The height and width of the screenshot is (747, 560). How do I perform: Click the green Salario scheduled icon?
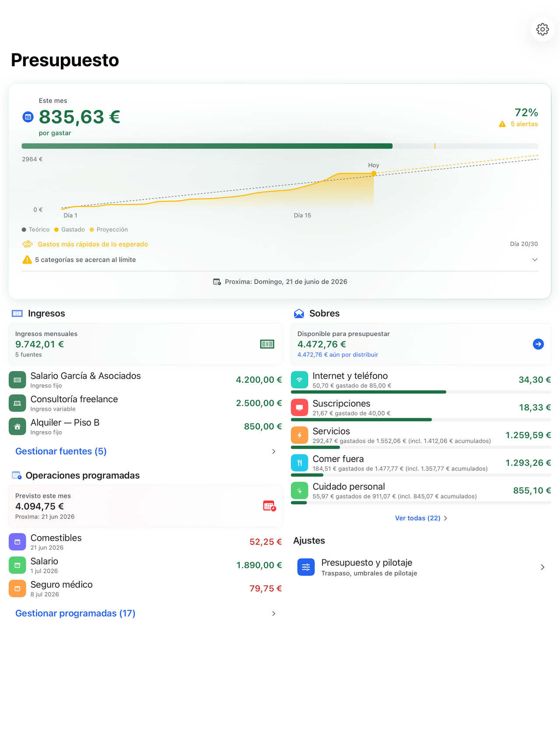(x=17, y=565)
